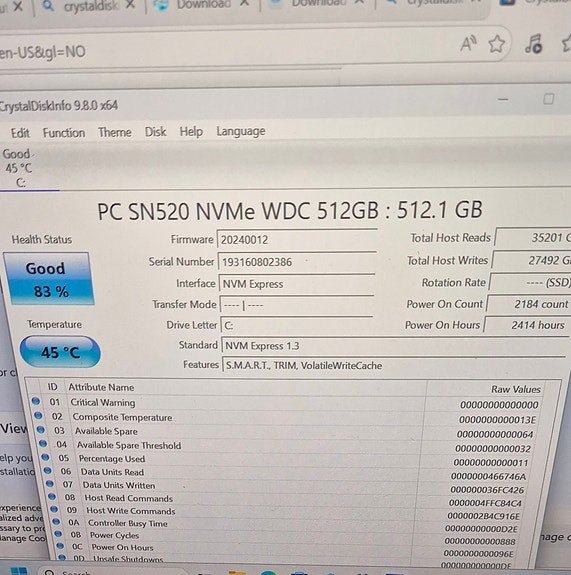571x575 pixels.
Task: Click the status dot for Controller Busy Time
Action: 56,521
